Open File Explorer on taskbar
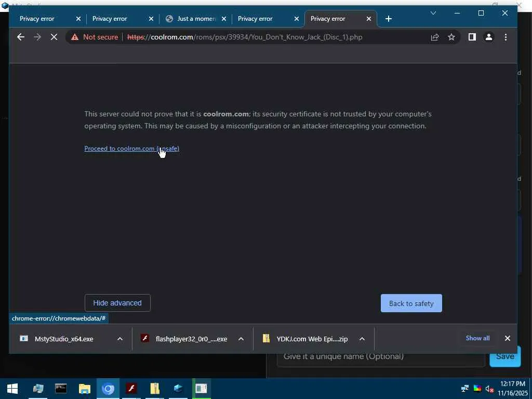 pyautogui.click(x=85, y=389)
